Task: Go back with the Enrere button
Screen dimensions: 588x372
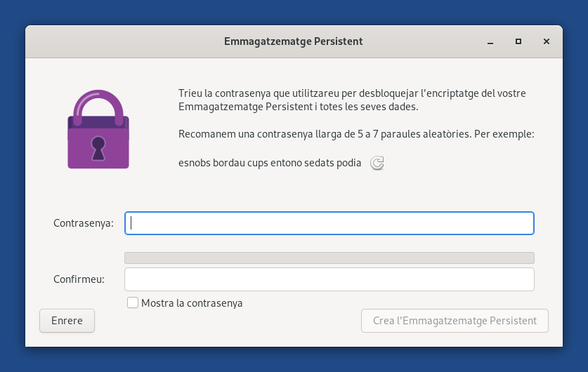Action: (67, 321)
